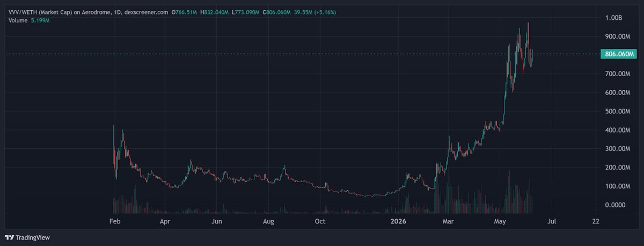
Task: Click the TradingView logo link
Action: (27, 237)
